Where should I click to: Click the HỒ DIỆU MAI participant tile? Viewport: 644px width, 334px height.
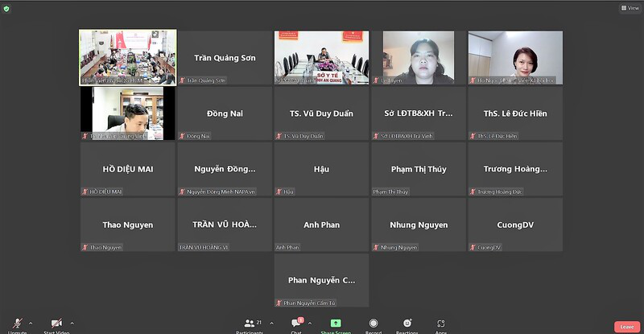(127, 169)
